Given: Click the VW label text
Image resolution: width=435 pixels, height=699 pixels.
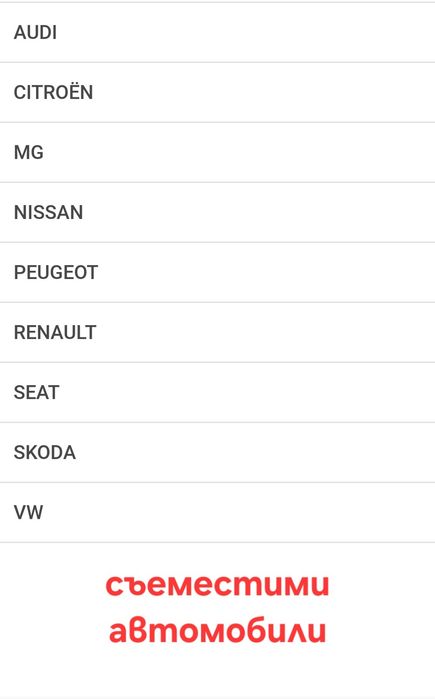Looking at the screenshot, I should pos(29,512).
